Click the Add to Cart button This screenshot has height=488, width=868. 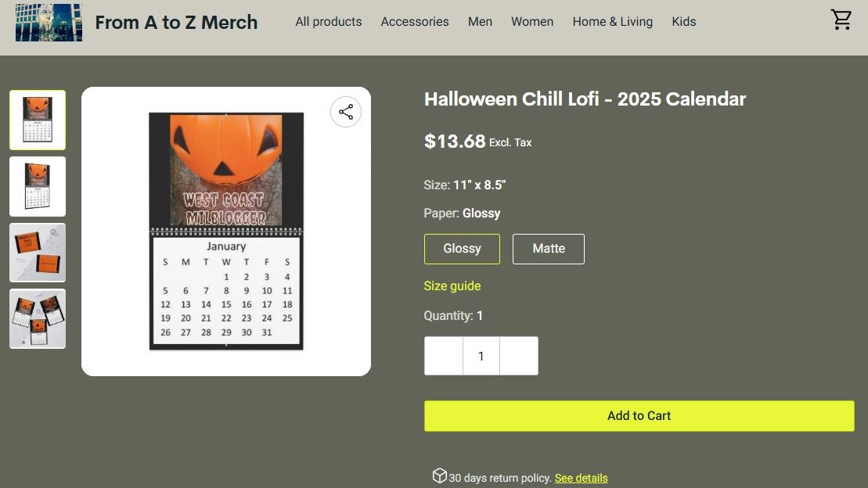(x=639, y=416)
